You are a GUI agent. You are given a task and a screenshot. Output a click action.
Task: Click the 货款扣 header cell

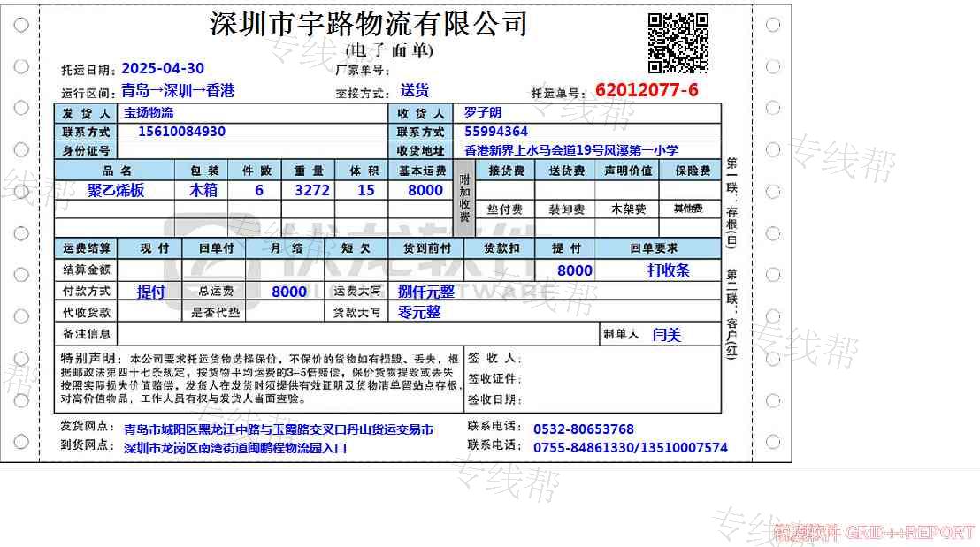[x=501, y=248]
